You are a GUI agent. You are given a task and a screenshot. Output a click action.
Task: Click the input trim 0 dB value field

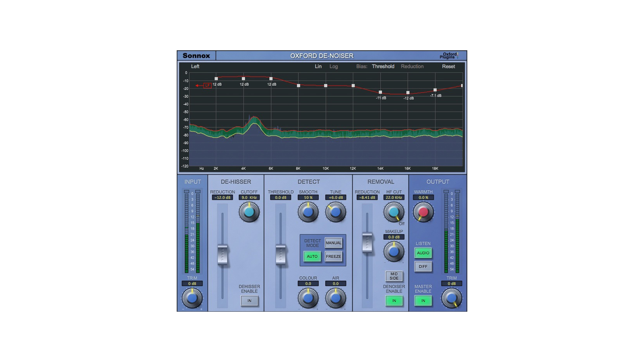pos(192,284)
